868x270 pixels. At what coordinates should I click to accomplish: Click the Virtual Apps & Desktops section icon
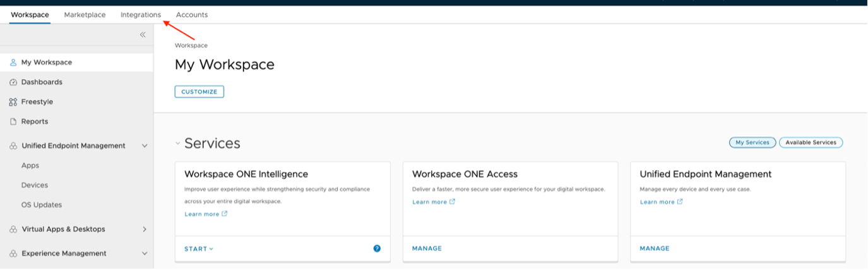click(13, 230)
